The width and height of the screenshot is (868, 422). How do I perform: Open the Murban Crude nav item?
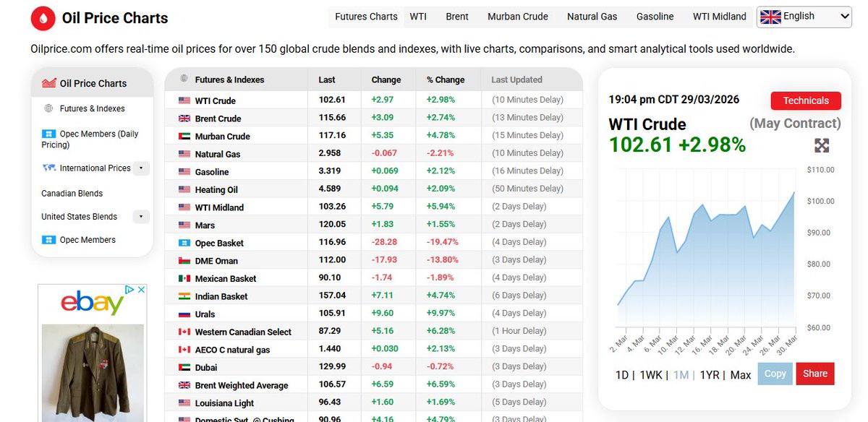tap(518, 17)
